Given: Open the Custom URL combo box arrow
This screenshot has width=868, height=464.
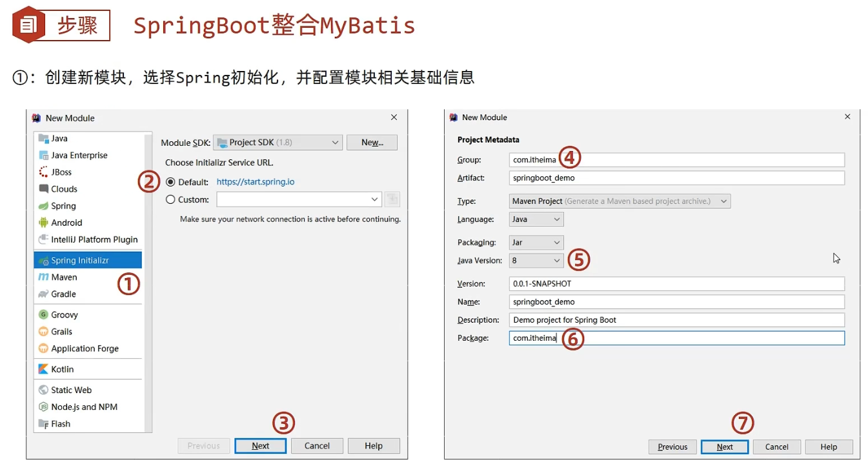Looking at the screenshot, I should coord(374,199).
